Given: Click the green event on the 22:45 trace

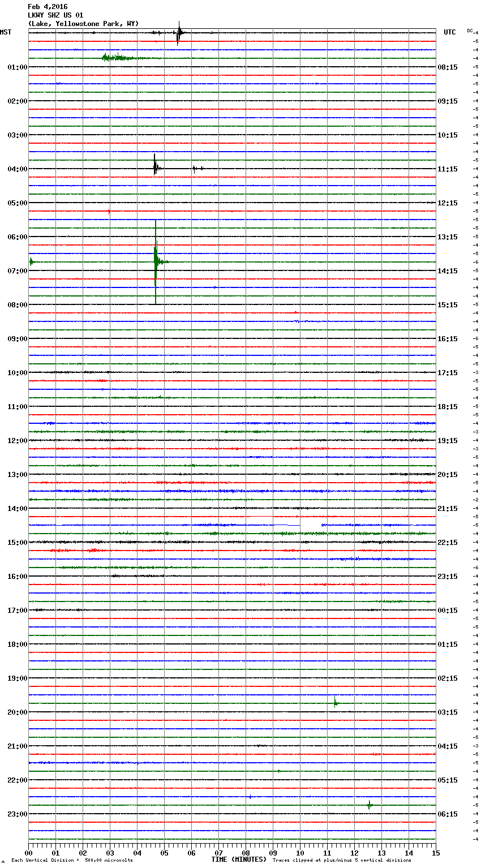Looking at the screenshot, I should point(370,805).
